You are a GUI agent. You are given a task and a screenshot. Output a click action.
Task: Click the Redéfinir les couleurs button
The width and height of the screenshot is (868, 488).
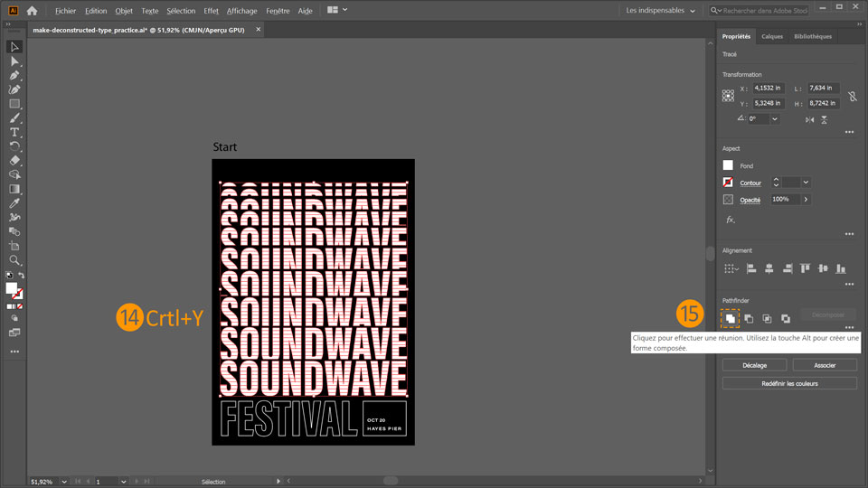click(x=789, y=383)
